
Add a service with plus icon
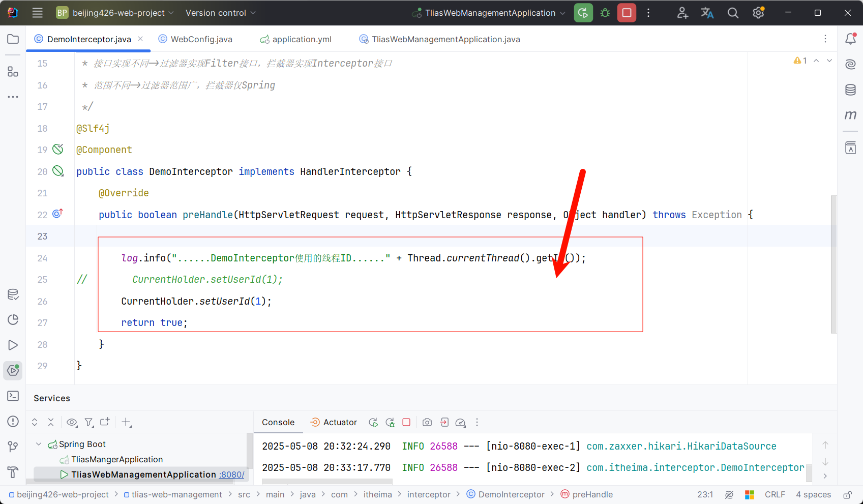click(127, 422)
